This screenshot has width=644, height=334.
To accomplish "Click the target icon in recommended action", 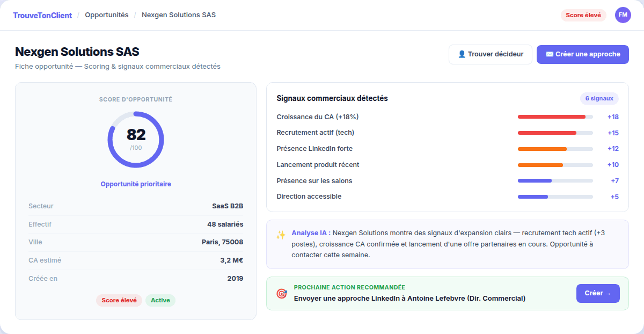I will (x=281, y=293).
